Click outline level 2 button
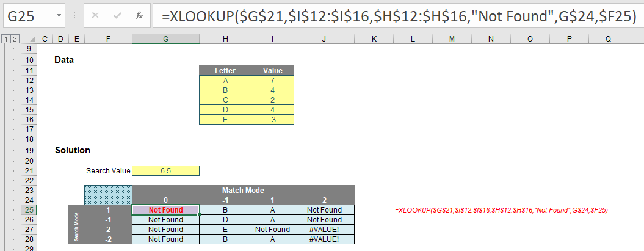Image resolution: width=644 pixels, height=251 pixels. pyautogui.click(x=15, y=39)
